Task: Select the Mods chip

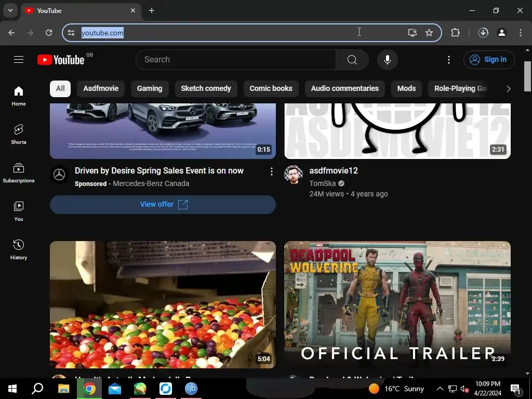Action: tap(406, 88)
